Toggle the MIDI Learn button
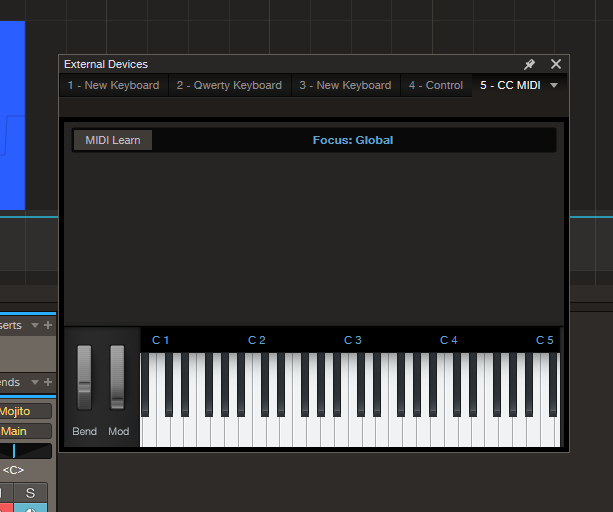 click(x=113, y=140)
